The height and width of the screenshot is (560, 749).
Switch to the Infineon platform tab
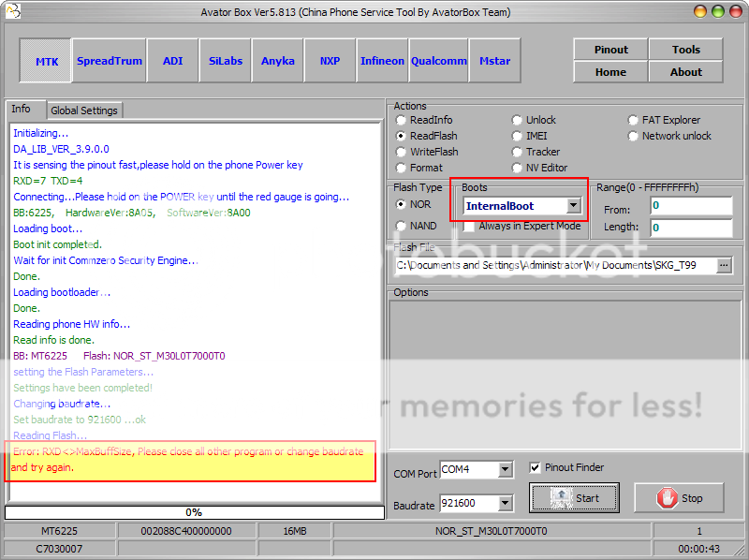coord(382,61)
